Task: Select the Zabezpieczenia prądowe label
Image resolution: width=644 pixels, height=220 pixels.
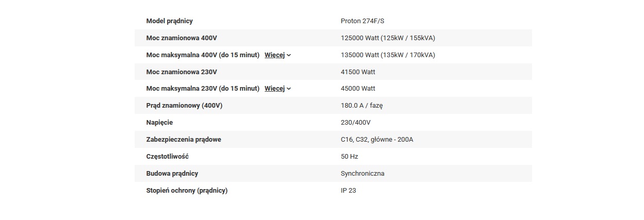Action: tap(184, 140)
